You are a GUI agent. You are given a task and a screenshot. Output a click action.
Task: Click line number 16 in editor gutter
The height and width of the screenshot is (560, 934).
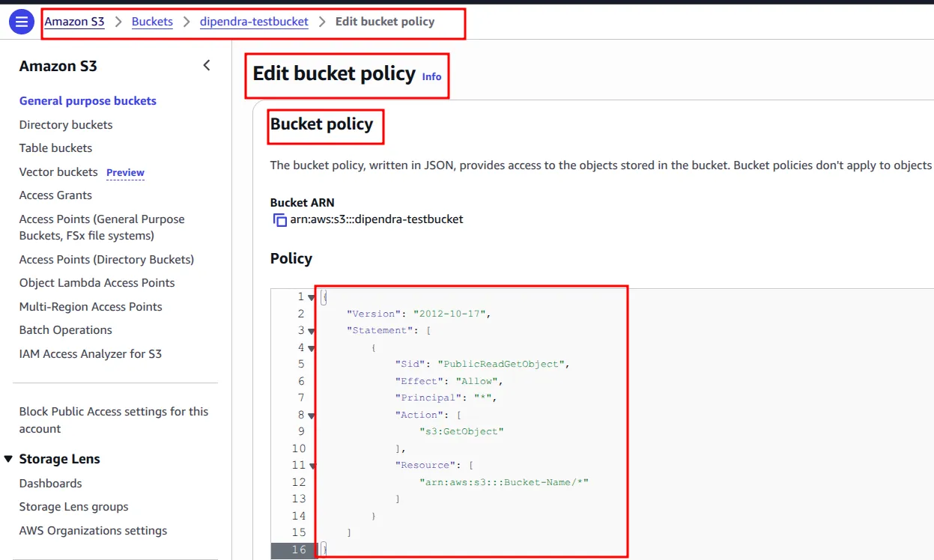click(300, 550)
